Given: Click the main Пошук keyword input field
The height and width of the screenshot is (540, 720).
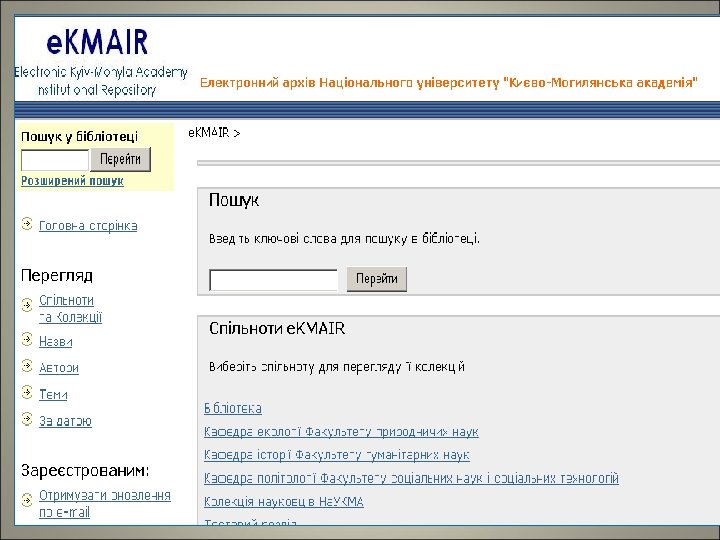Looking at the screenshot, I should click(x=273, y=280).
